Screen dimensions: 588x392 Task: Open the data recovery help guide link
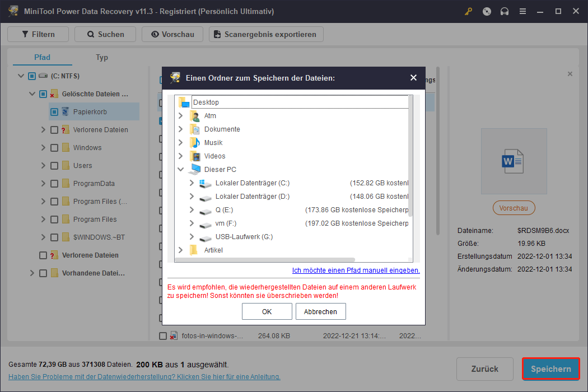144,377
